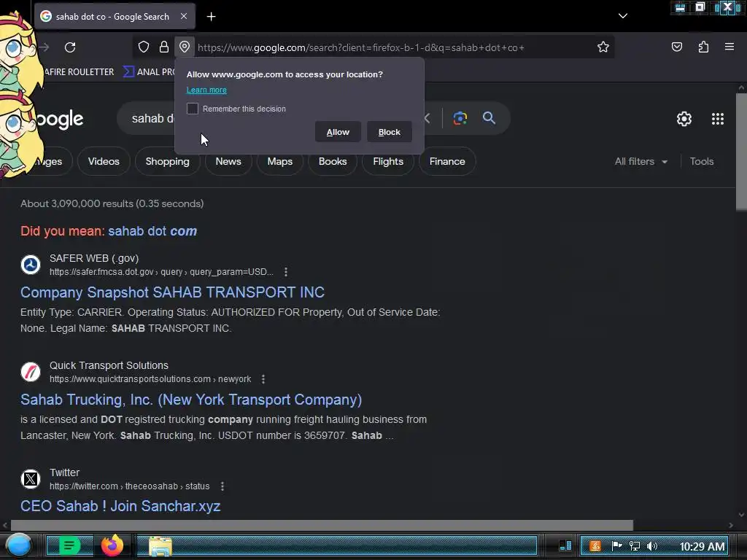
Task: Click the taskbar clock showing 10:29 AM
Action: 703,546
